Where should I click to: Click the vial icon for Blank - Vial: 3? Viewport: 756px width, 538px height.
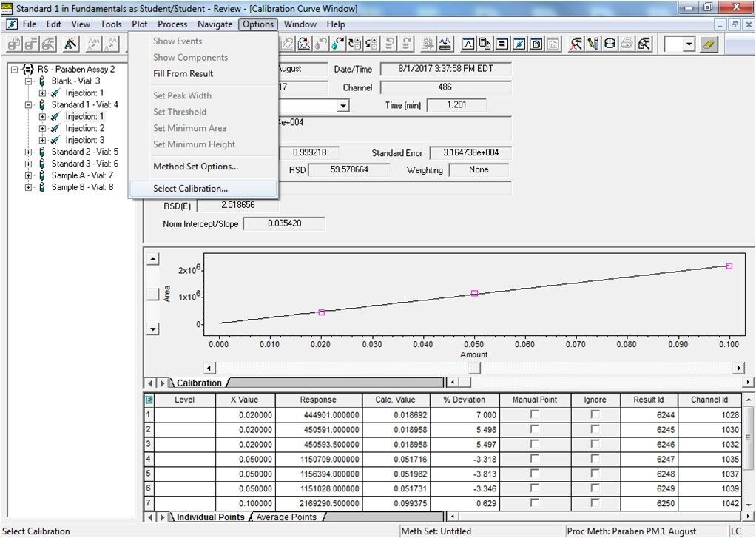(42, 81)
